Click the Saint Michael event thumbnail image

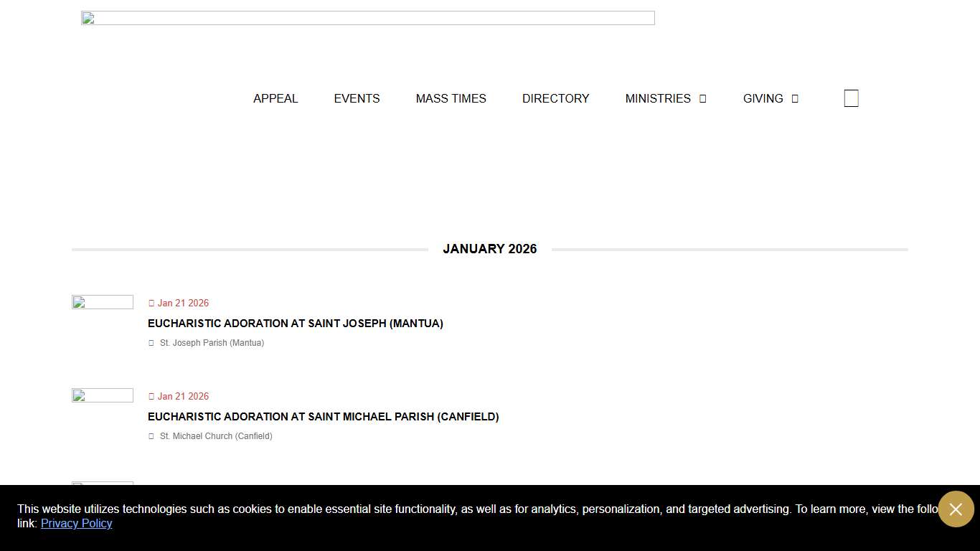click(103, 395)
